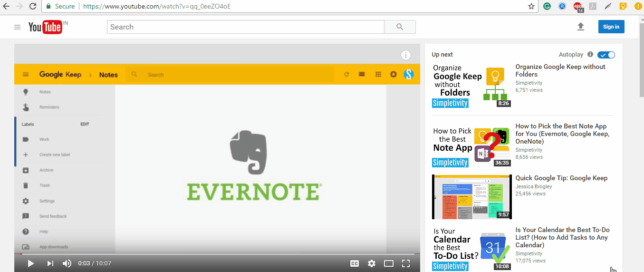The height and width of the screenshot is (272, 644).
Task: Click the Jessica Brogley channel name
Action: click(534, 186)
